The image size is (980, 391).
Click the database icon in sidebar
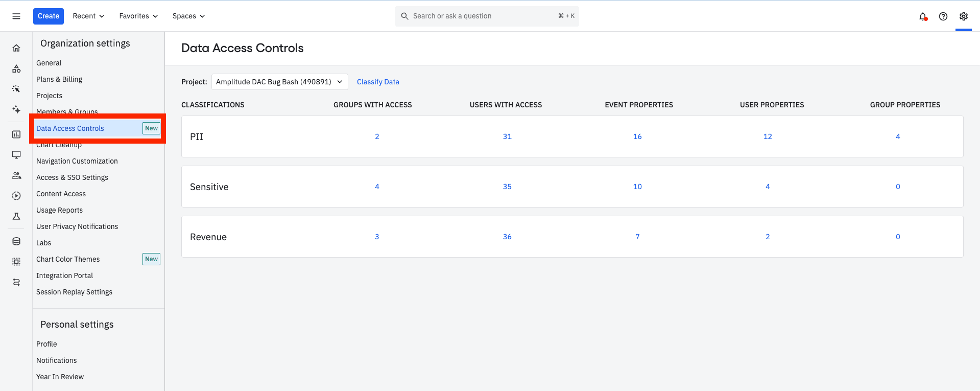(16, 241)
